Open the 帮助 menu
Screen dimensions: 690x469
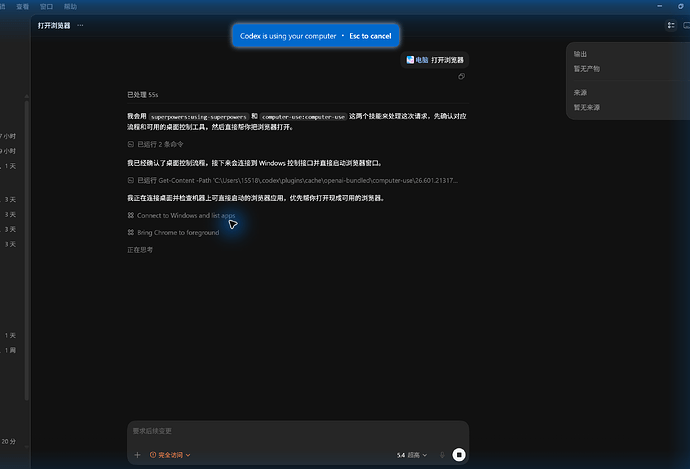(x=70, y=7)
